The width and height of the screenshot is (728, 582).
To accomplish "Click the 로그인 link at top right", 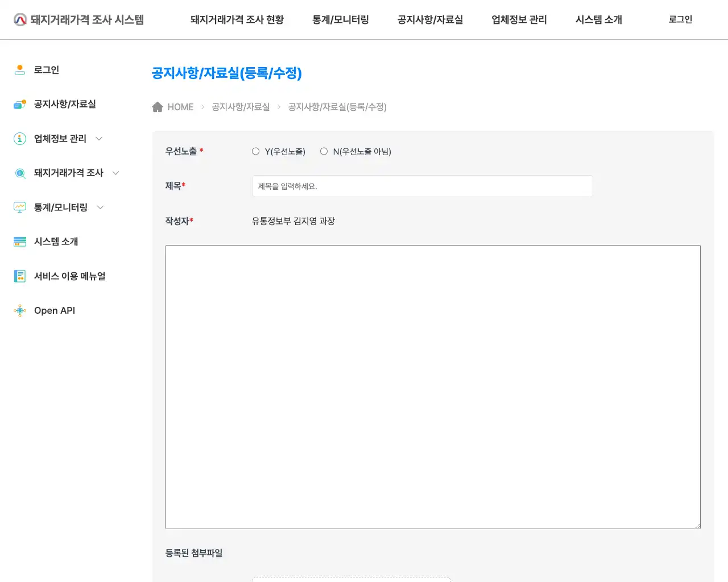I will (x=680, y=19).
